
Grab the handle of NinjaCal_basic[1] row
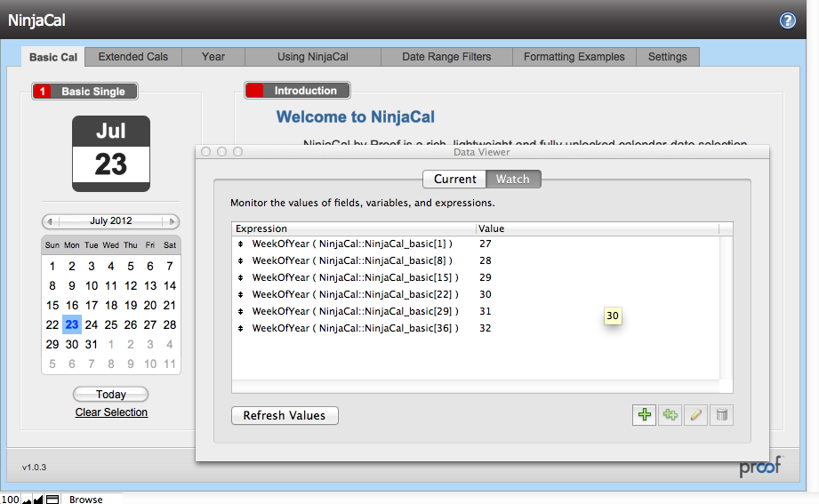pos(241,244)
